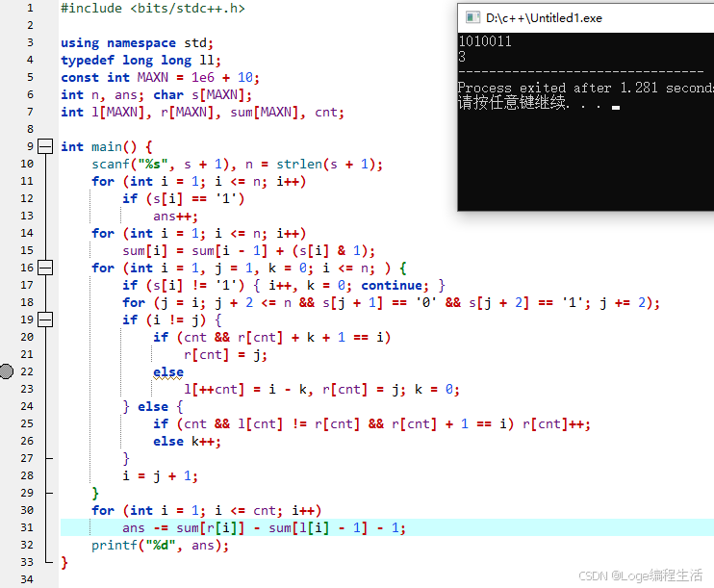Click the 'typedef long long ll;' line
This screenshot has height=588, width=714.
(x=140, y=60)
